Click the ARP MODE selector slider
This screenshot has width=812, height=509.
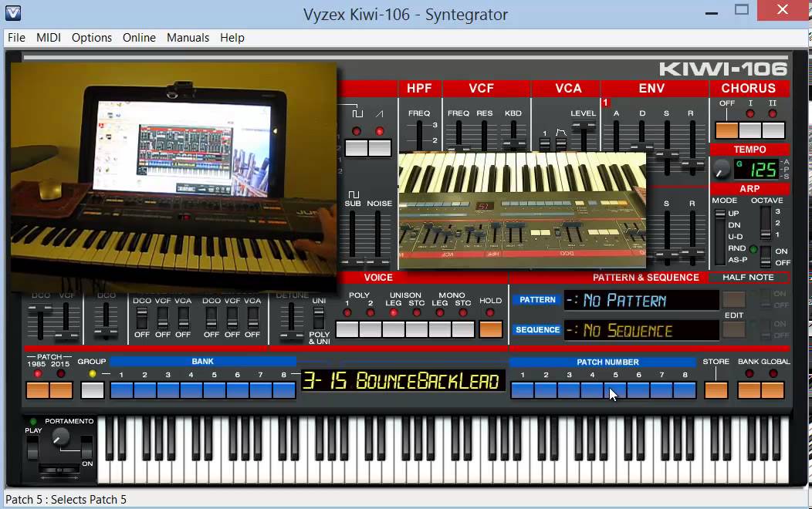point(720,237)
